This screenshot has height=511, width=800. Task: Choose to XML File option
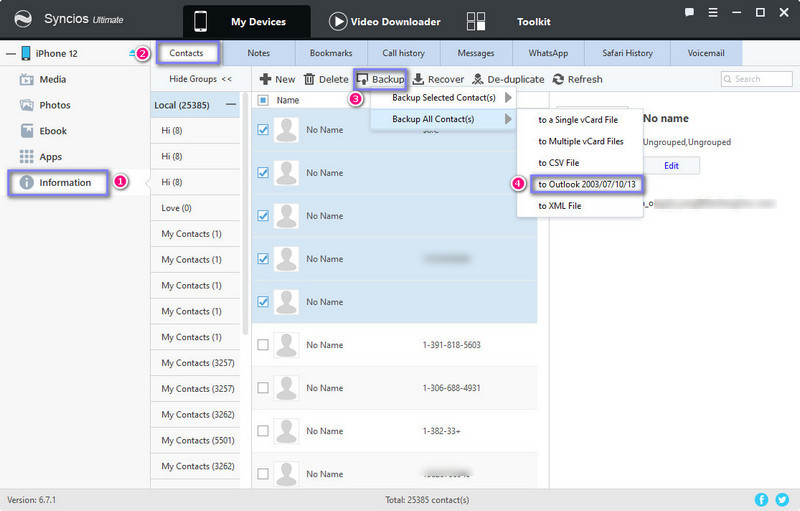point(580,206)
